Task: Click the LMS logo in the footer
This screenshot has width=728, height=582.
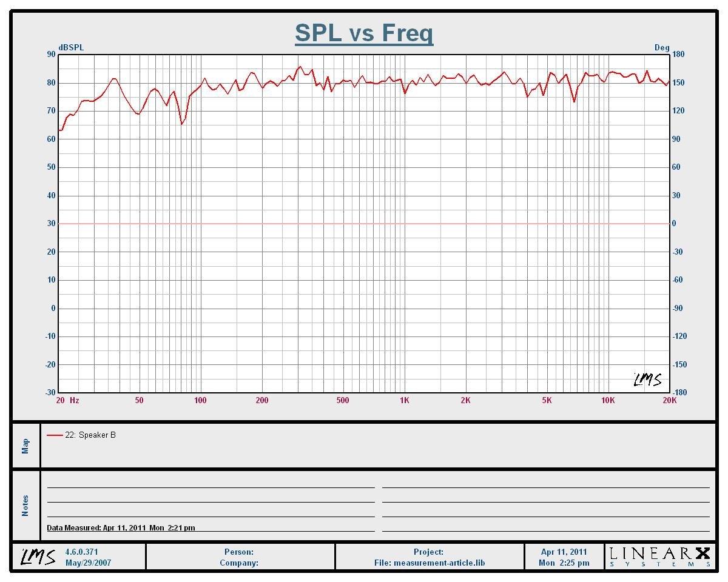Action: (38, 557)
